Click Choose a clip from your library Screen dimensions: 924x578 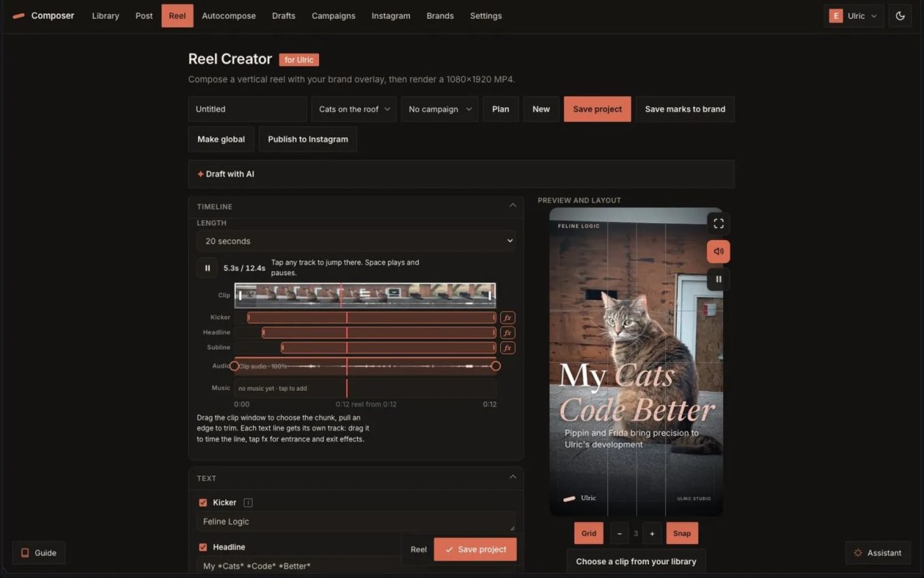[636, 561]
